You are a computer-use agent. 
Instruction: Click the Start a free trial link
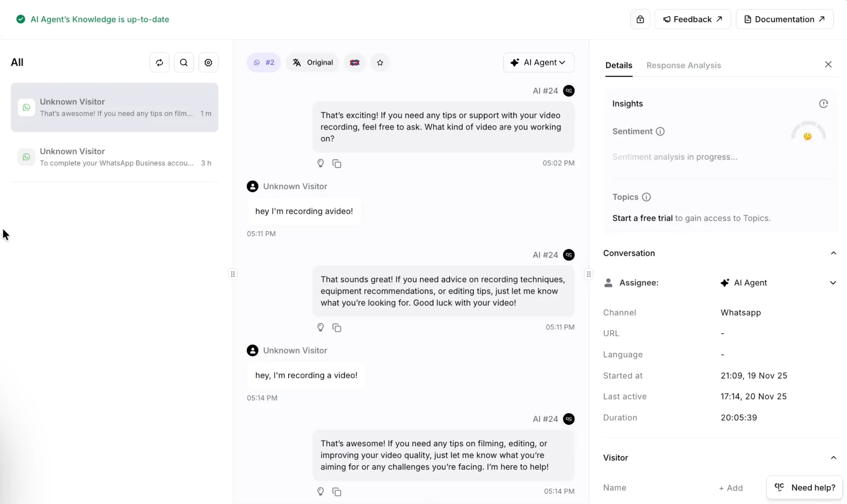click(642, 218)
